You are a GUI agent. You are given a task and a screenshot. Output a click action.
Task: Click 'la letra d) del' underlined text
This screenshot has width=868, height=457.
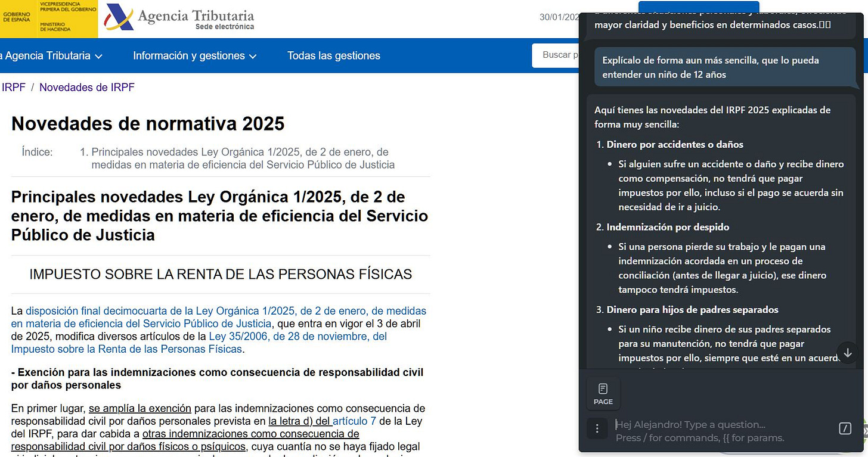[x=300, y=421]
